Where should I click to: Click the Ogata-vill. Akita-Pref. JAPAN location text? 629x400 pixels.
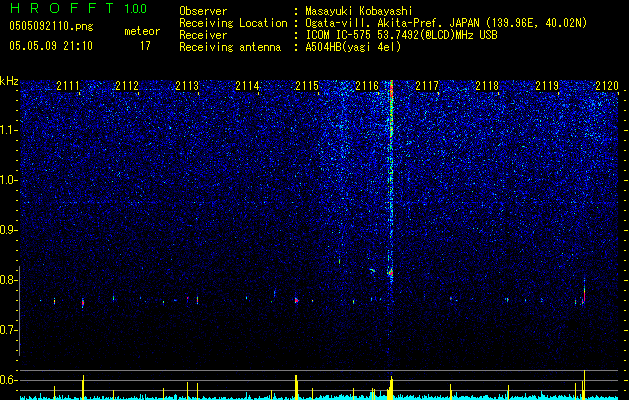(446, 23)
